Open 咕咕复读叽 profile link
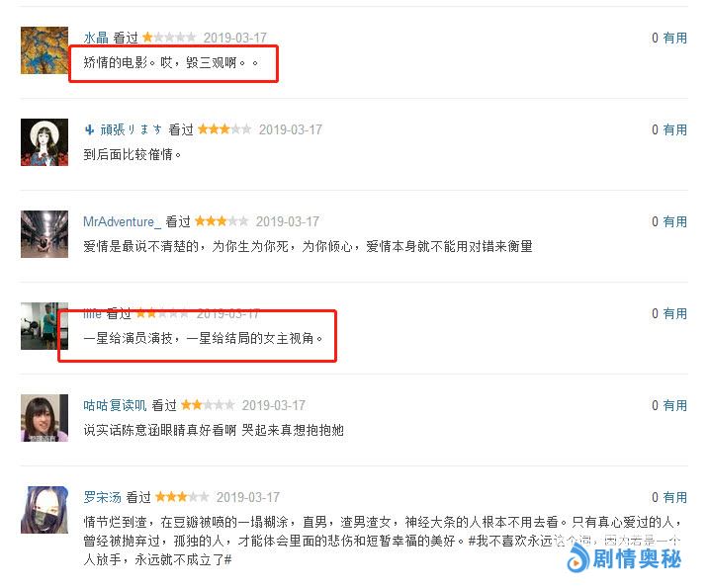The height and width of the screenshot is (588, 709). 115,405
